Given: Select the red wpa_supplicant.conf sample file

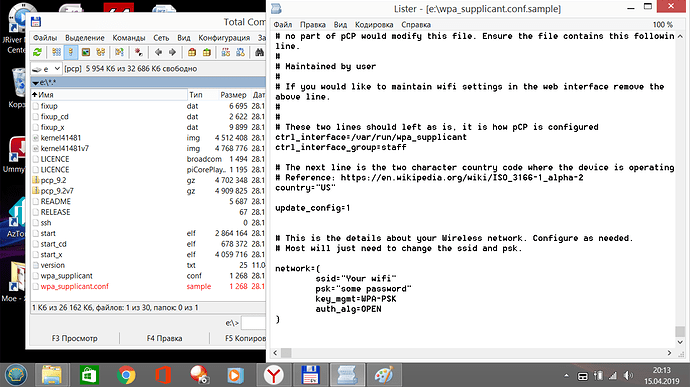Looking at the screenshot, I should point(148,286).
